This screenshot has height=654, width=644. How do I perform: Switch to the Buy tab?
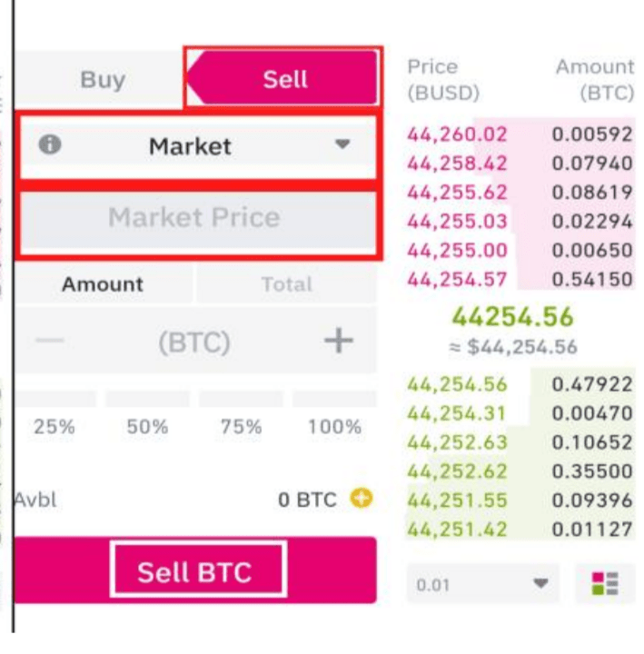click(x=102, y=79)
